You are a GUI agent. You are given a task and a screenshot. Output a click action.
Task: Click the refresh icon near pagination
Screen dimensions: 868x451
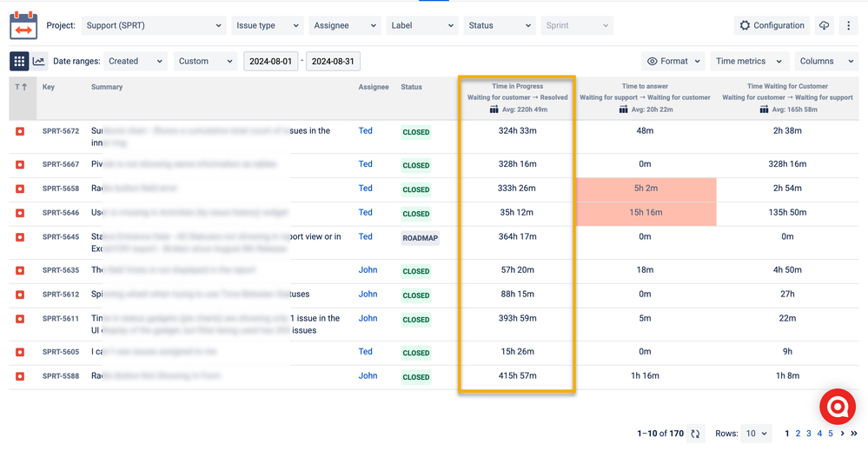[695, 434]
